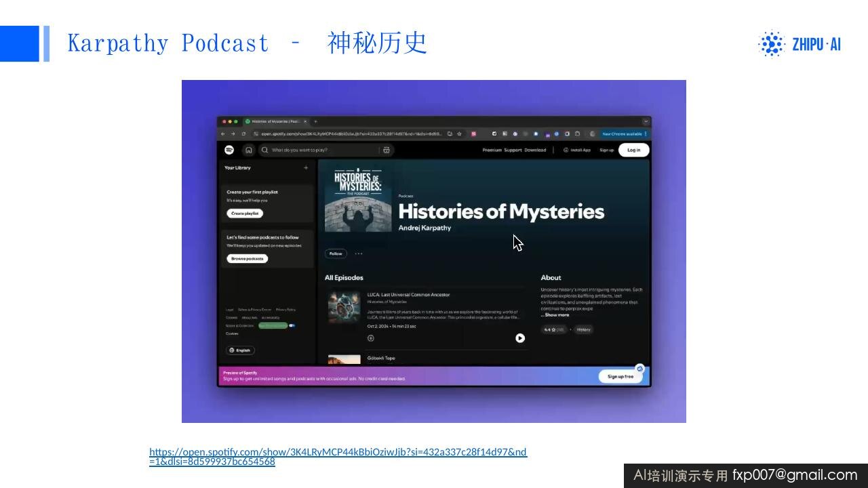This screenshot has width=868, height=488.
Task: Open Support menu item
Action: [x=513, y=150]
